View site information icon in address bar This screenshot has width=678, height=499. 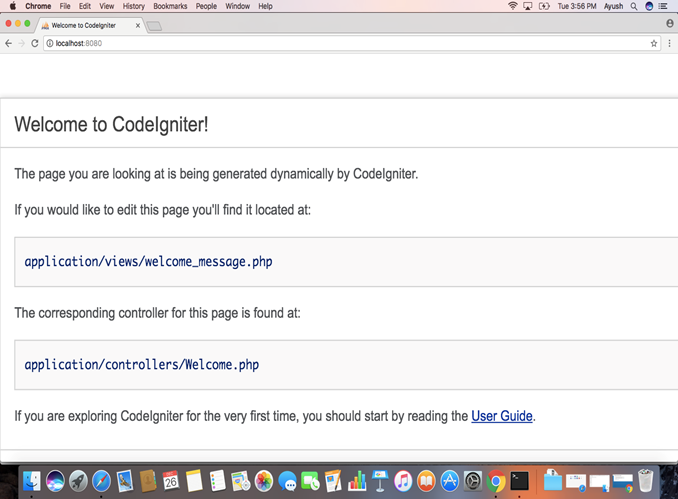click(x=50, y=43)
